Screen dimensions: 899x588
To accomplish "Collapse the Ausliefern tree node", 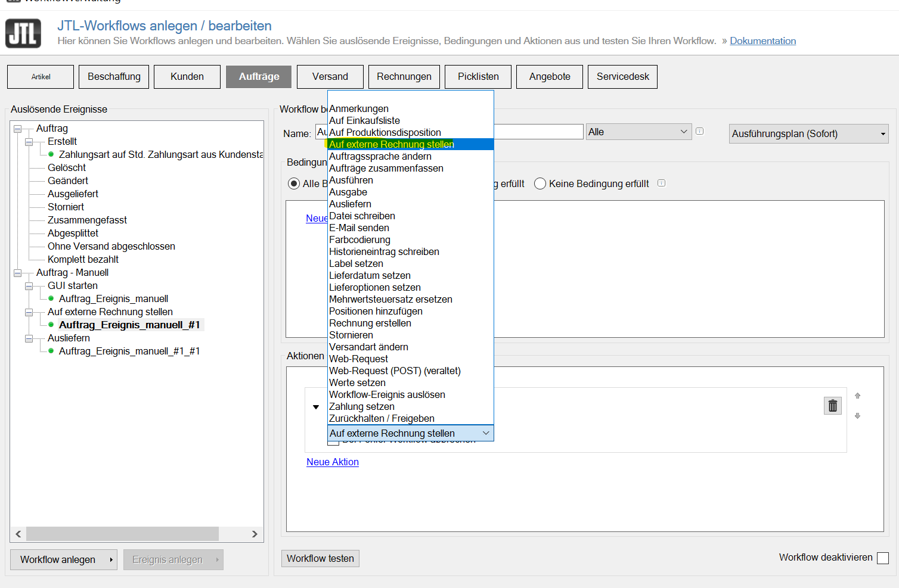I will pos(29,338).
